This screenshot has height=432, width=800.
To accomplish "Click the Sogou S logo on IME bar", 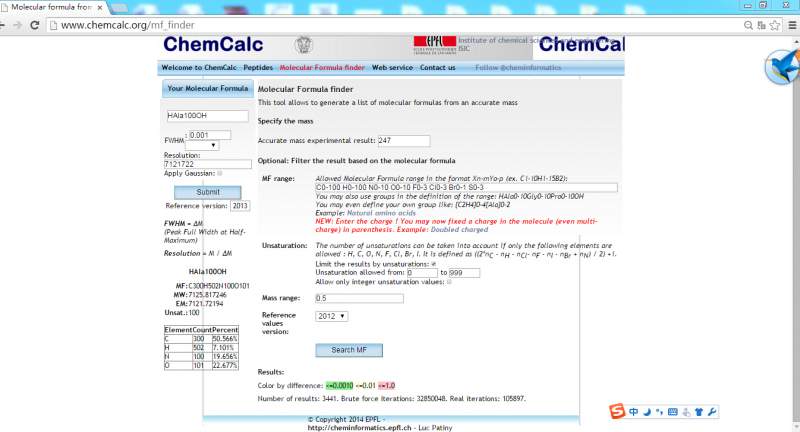I will [617, 411].
